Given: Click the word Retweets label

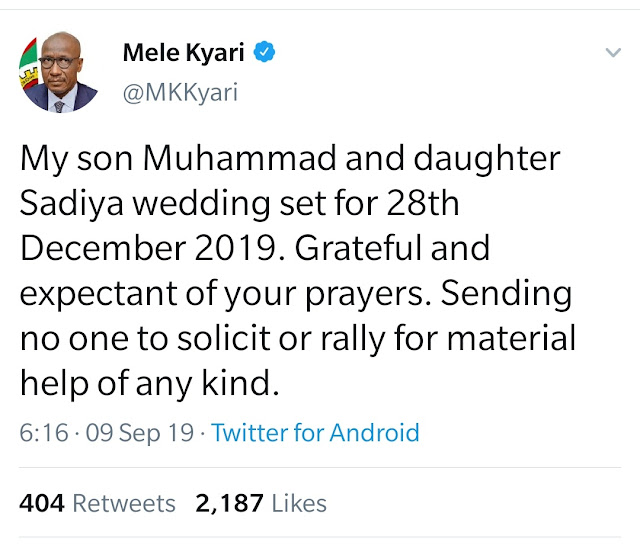Looking at the screenshot, I should point(124,503).
